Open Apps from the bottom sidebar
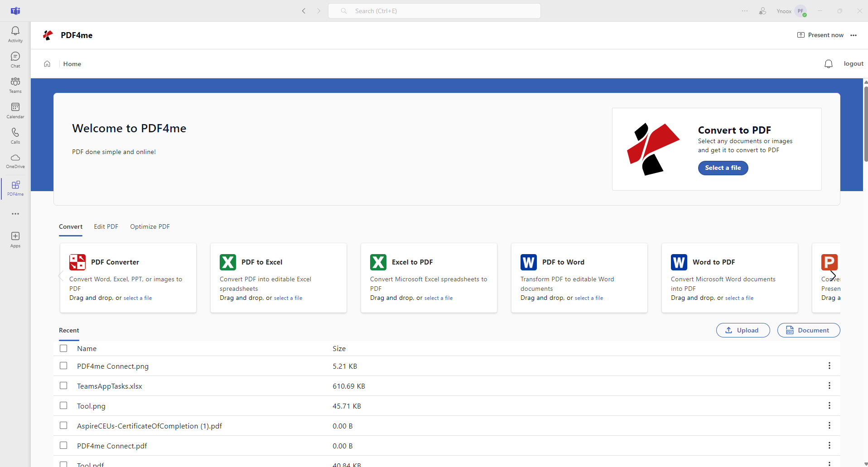The height and width of the screenshot is (467, 868). point(15,239)
